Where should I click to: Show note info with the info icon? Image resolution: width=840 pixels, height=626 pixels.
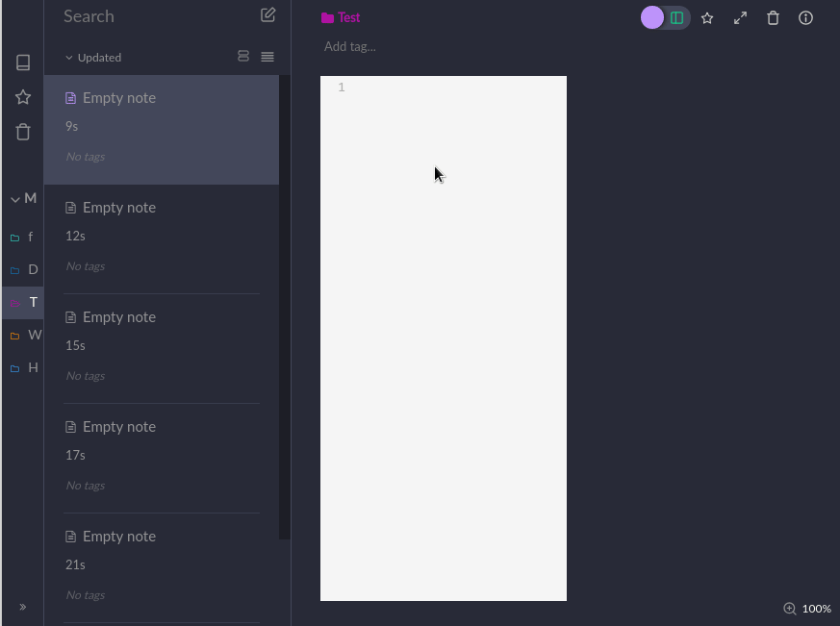[805, 18]
